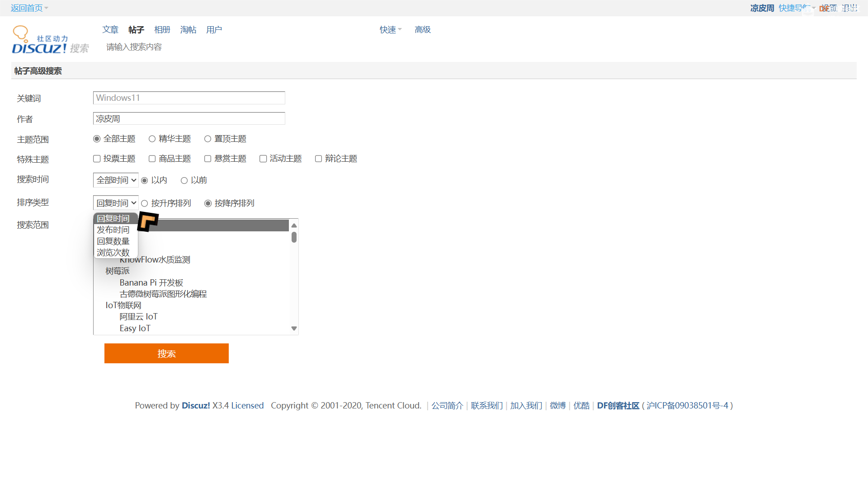
Task: Open the 联系我们 footer link
Action: point(487,406)
